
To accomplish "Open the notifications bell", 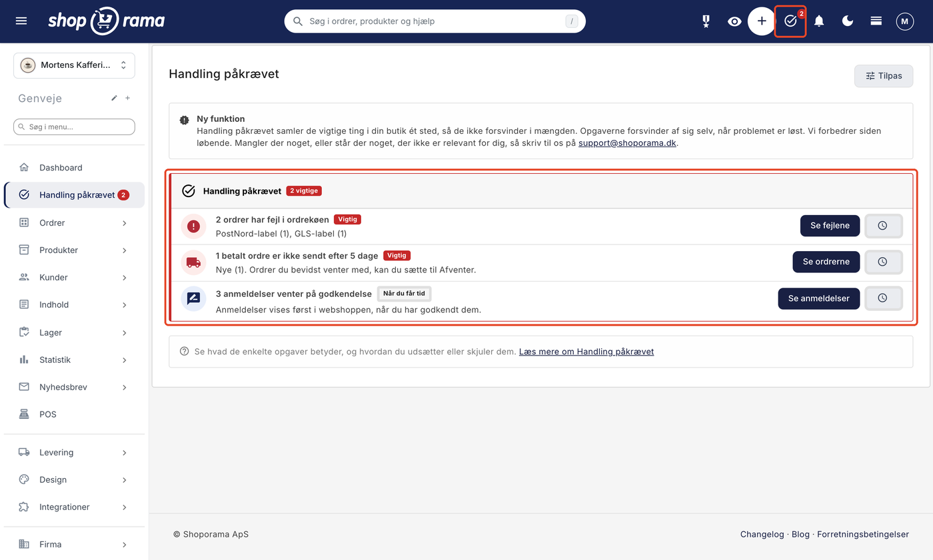I will [819, 21].
